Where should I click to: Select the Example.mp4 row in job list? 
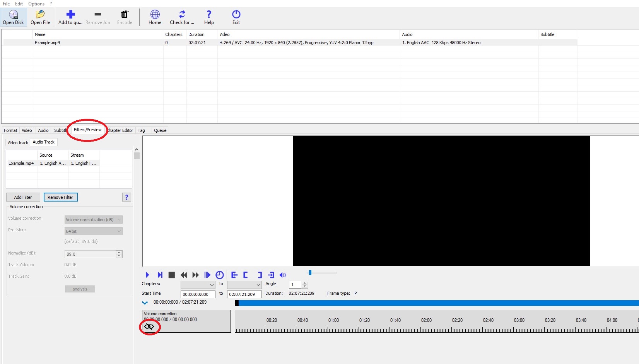coord(290,43)
